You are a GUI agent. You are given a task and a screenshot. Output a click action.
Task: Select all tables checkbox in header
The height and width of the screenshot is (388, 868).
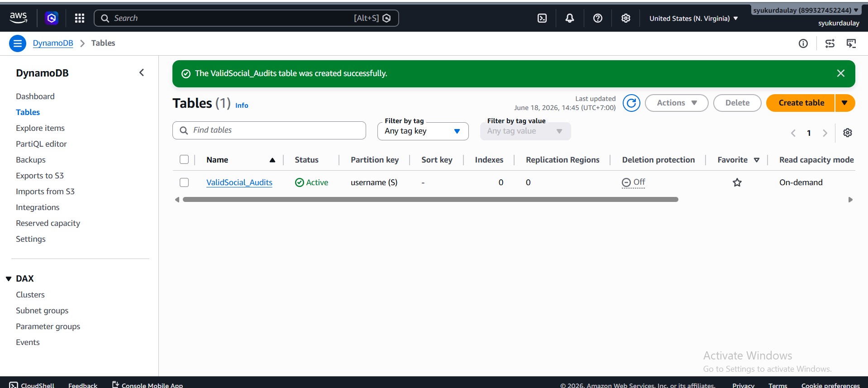[x=184, y=159]
